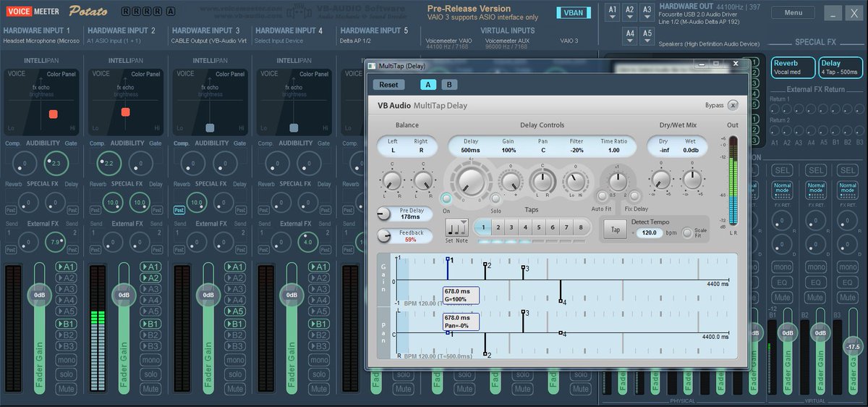Click the Dry level knob
The height and width of the screenshot is (407, 868).
(660, 179)
